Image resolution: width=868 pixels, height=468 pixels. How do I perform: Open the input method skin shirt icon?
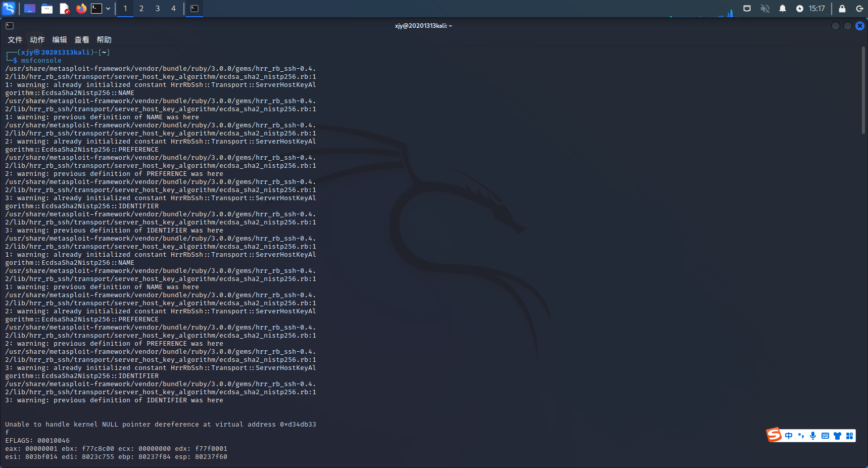837,436
